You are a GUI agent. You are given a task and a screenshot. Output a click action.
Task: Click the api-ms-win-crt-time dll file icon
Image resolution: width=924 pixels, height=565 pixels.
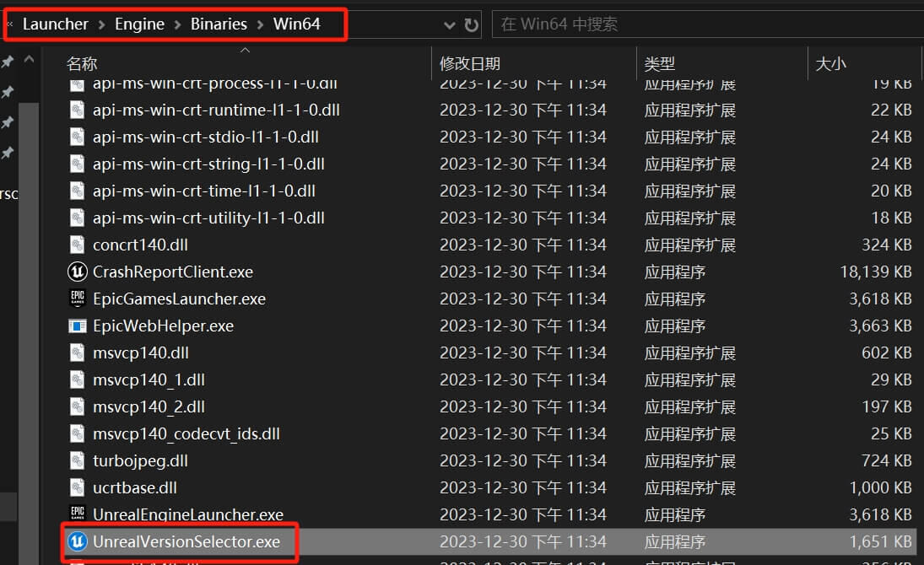pos(77,191)
